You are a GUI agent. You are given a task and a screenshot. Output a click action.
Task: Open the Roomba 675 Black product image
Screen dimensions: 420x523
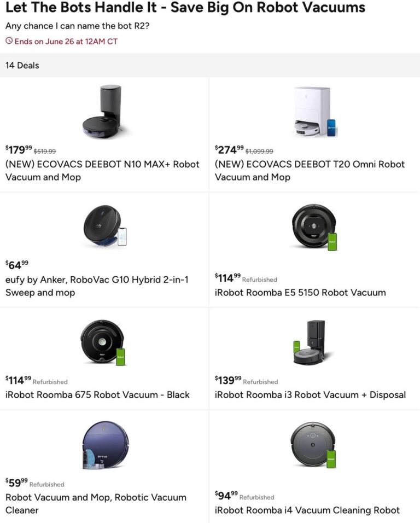pos(103,342)
